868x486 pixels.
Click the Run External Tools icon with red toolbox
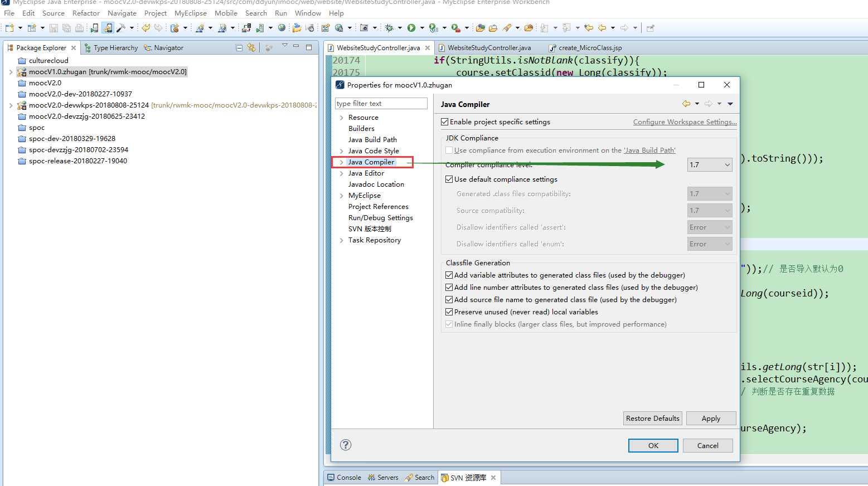(x=456, y=28)
